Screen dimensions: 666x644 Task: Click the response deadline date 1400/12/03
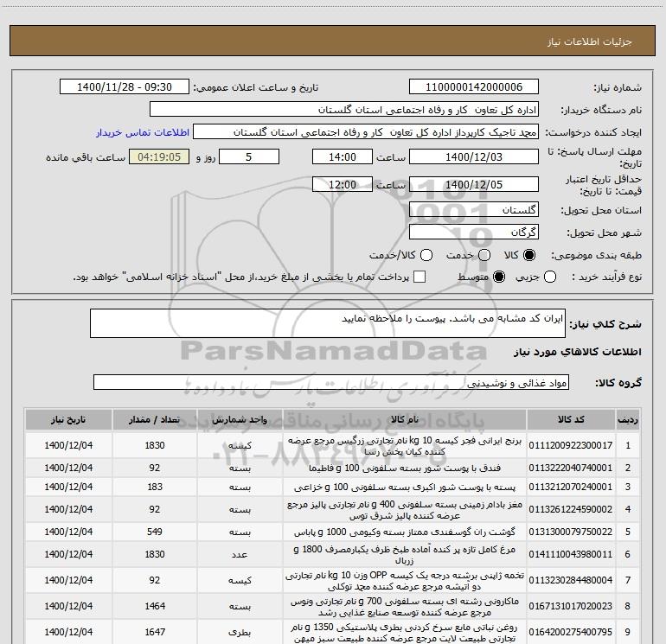click(474, 157)
